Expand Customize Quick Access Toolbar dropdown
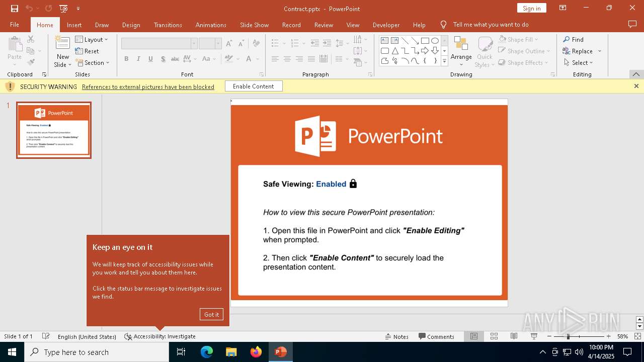The height and width of the screenshot is (362, 644). pos(78,9)
